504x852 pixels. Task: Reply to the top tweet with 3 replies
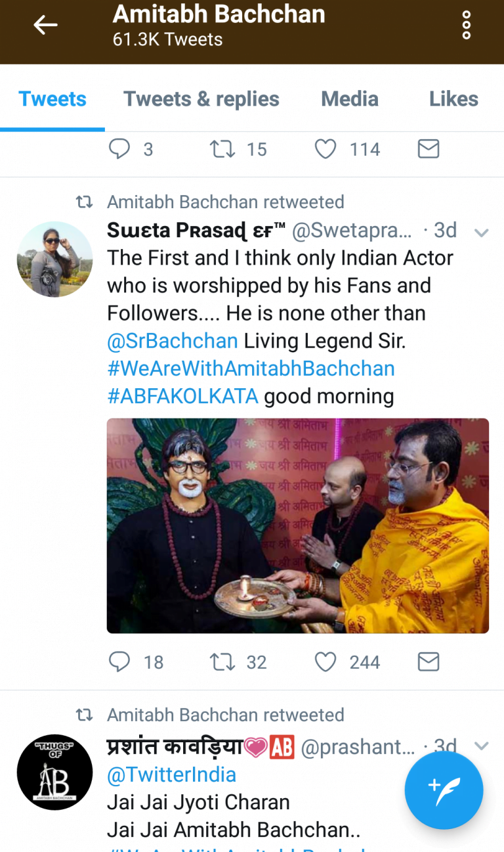click(119, 149)
